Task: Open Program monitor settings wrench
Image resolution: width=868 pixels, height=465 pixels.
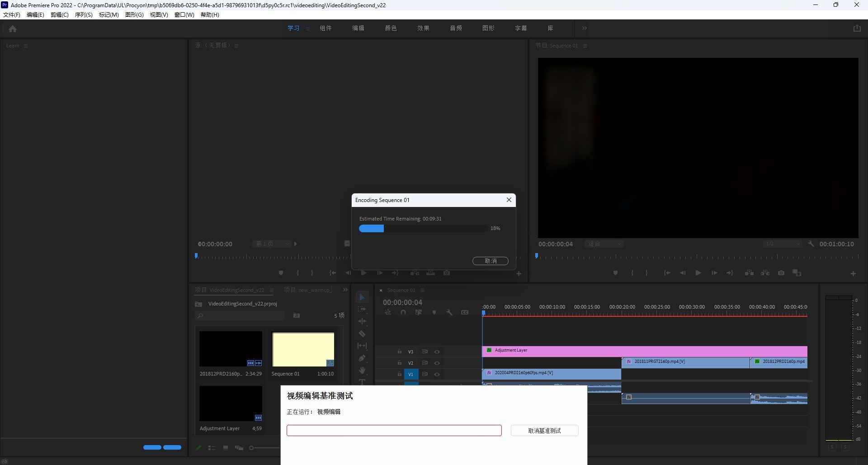Action: 811,244
